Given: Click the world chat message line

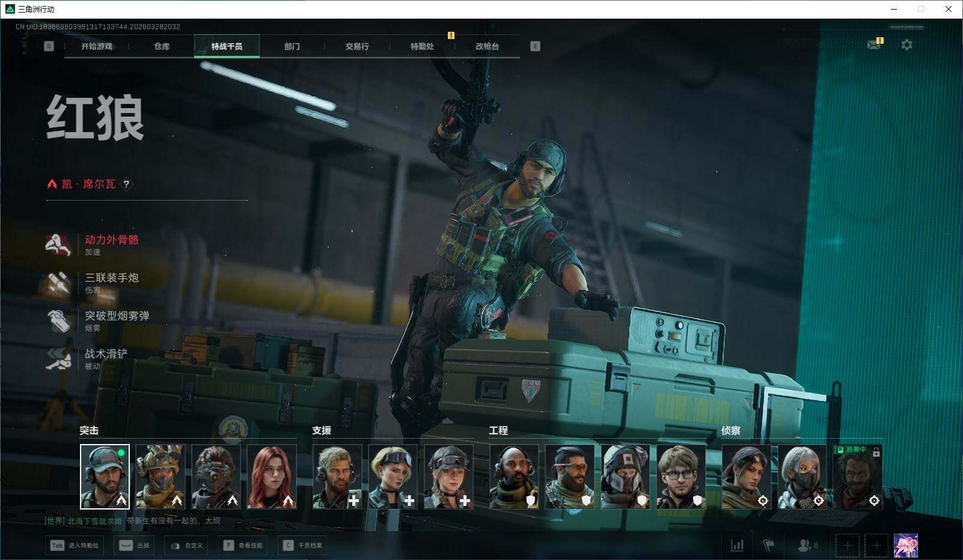Looking at the screenshot, I should (x=133, y=521).
